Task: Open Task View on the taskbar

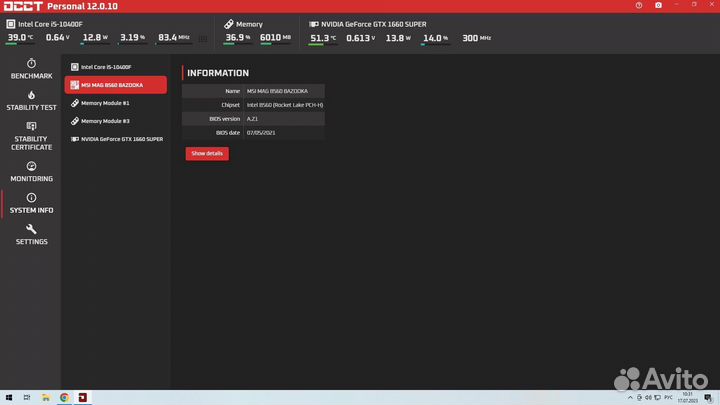Action: (x=27, y=398)
